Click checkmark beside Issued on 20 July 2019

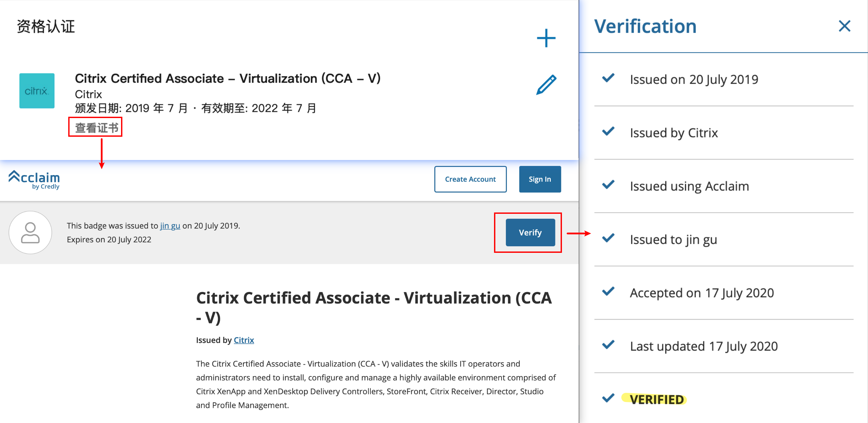tap(608, 78)
